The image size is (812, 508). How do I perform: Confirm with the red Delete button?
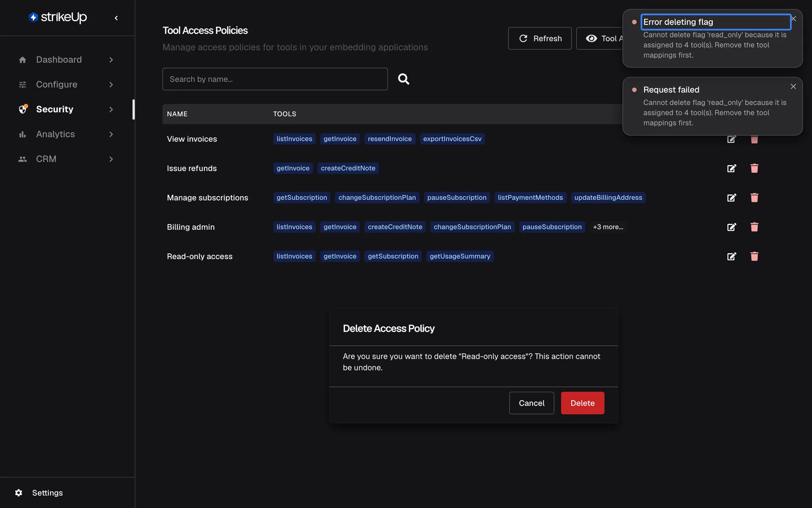(582, 403)
